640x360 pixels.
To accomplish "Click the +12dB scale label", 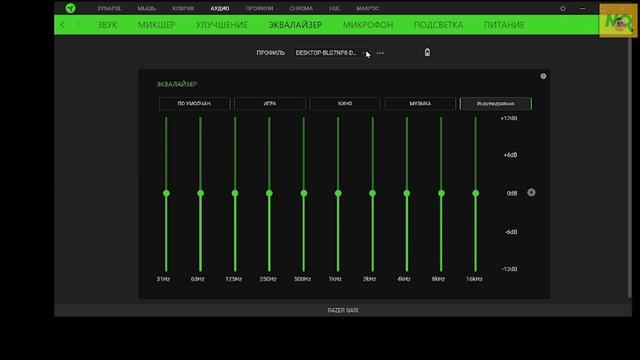I will click(x=509, y=118).
